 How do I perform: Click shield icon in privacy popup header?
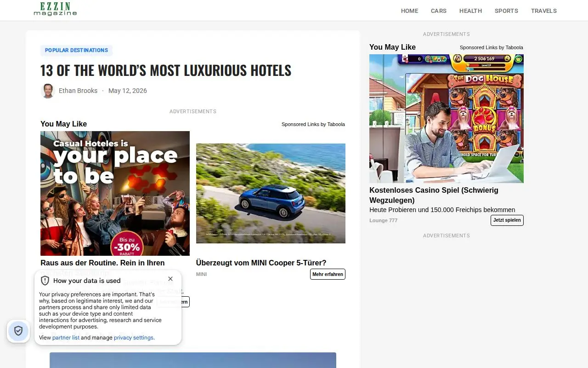pyautogui.click(x=45, y=281)
